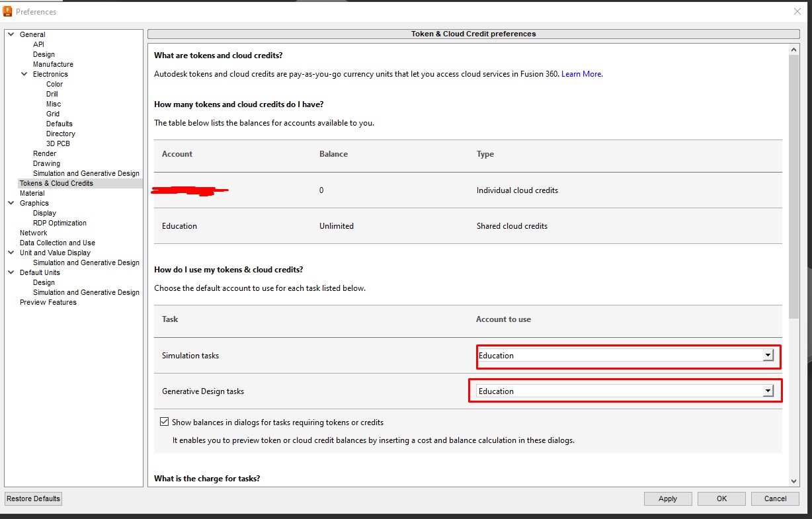The width and height of the screenshot is (812, 519).
Task: Open Data Collection and Use
Action: click(58, 243)
